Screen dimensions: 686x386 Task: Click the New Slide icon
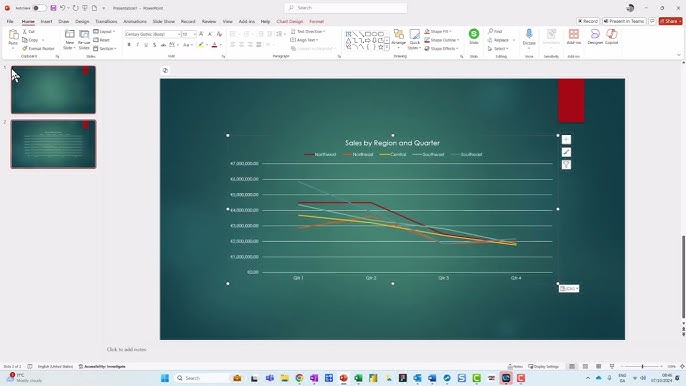click(70, 34)
